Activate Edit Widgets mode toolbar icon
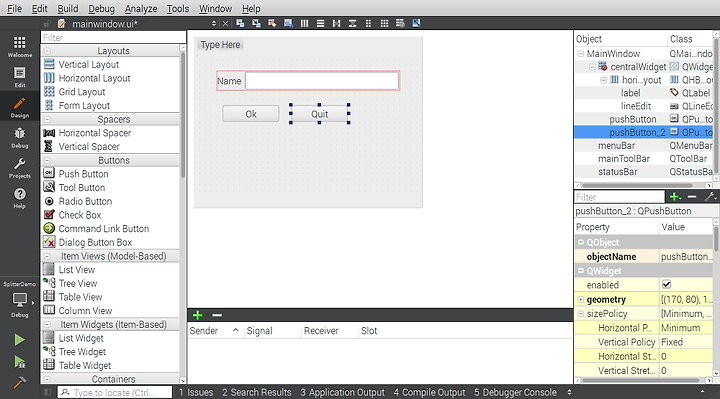Viewport: 720px width, 399px height. point(240,23)
